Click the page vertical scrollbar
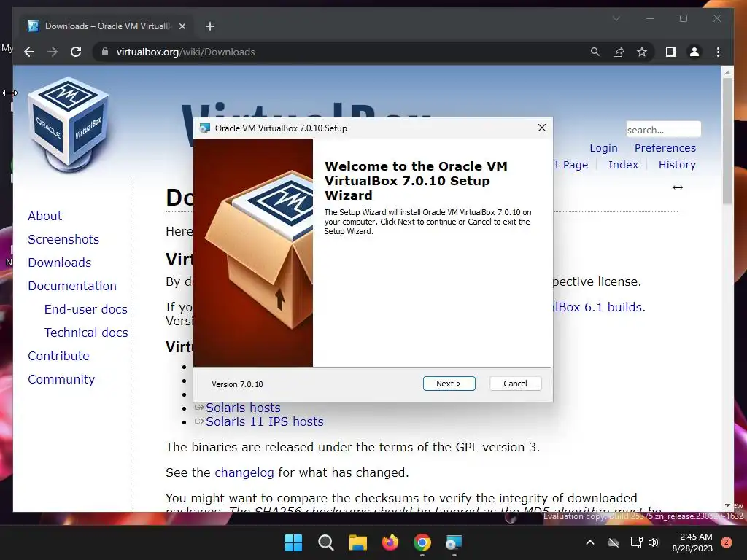Viewport: 747px width, 560px height. point(727,141)
